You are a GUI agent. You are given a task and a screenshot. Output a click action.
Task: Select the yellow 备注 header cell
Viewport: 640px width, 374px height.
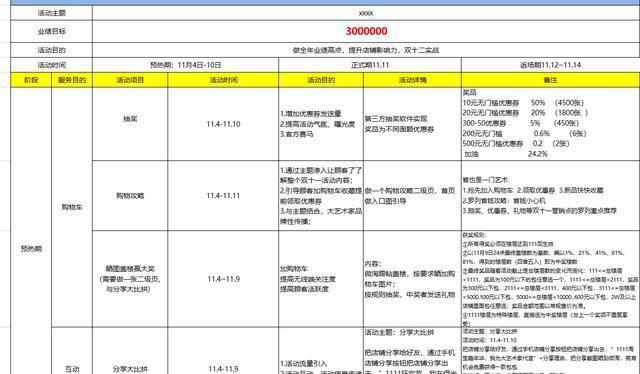coord(551,80)
